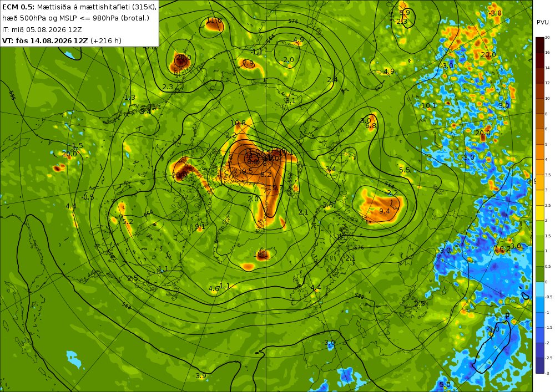Screen dimensions: 555x392
Task: Click the 19.7 value label on the map
Action: (276, 188)
